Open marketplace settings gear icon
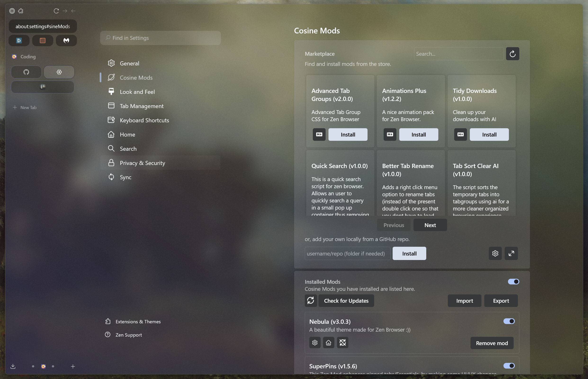 tap(495, 253)
